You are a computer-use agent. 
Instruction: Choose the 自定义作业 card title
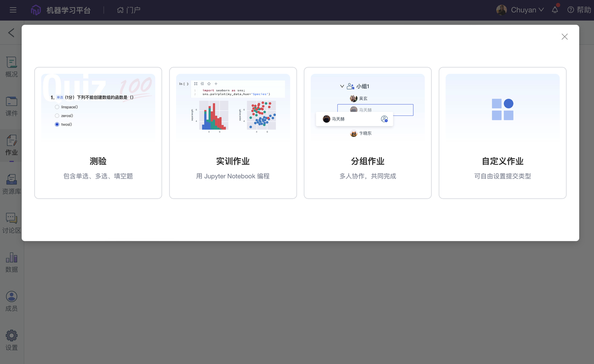tap(502, 161)
